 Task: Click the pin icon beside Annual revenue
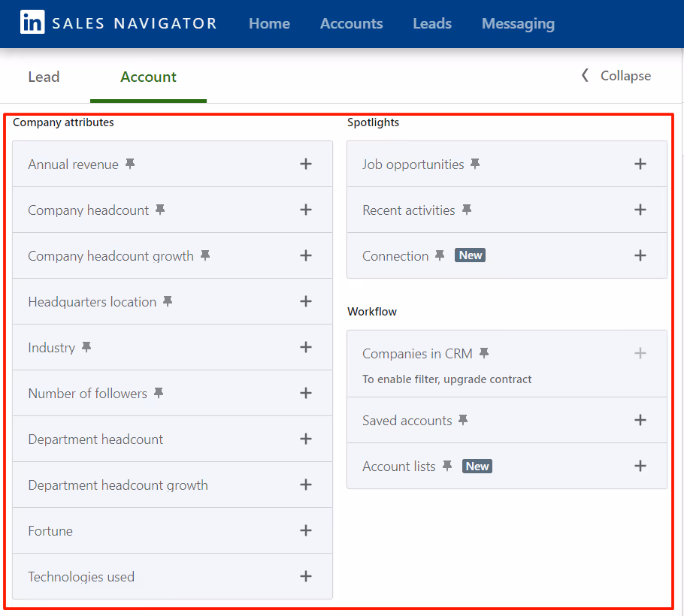click(129, 162)
